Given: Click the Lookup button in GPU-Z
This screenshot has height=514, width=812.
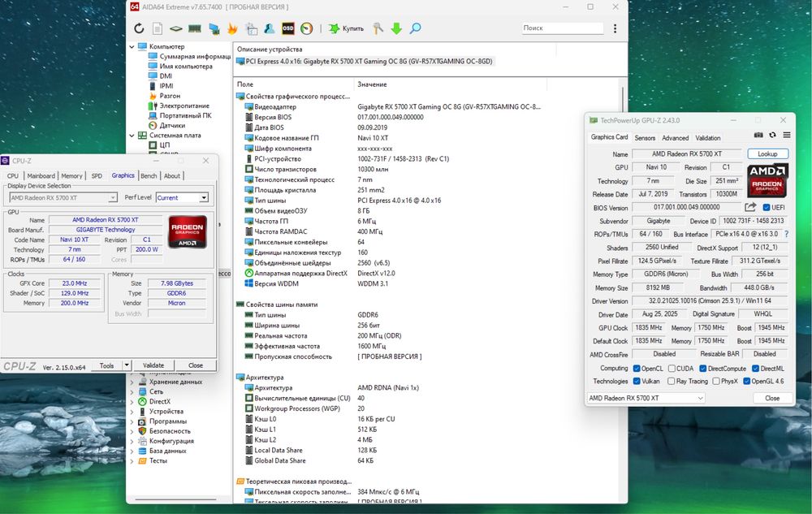Looking at the screenshot, I should coord(767,153).
